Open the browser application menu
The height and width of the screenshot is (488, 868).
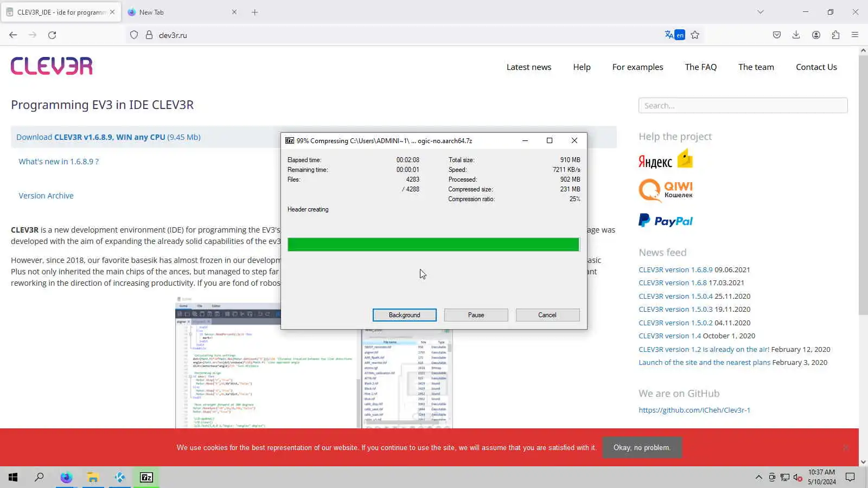[x=855, y=35]
